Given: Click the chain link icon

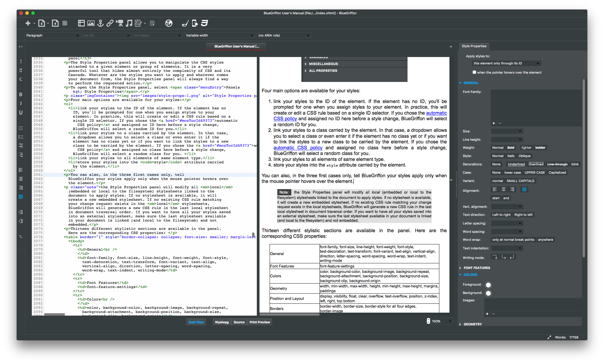Looking at the screenshot, I should [x=110, y=23].
